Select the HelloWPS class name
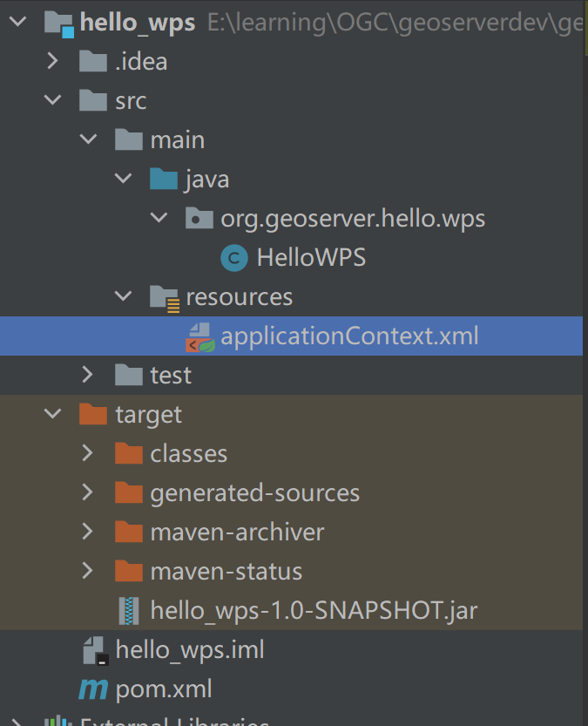This screenshot has height=726, width=588. click(x=310, y=257)
